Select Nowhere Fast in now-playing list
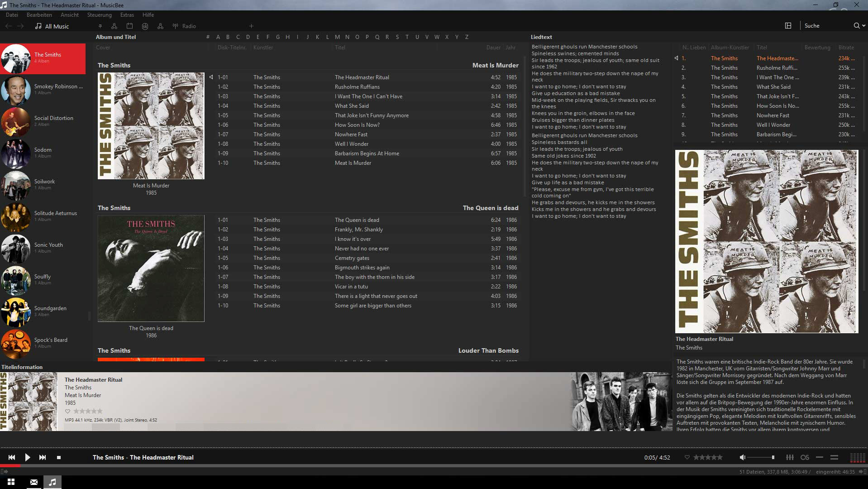 pos(767,115)
